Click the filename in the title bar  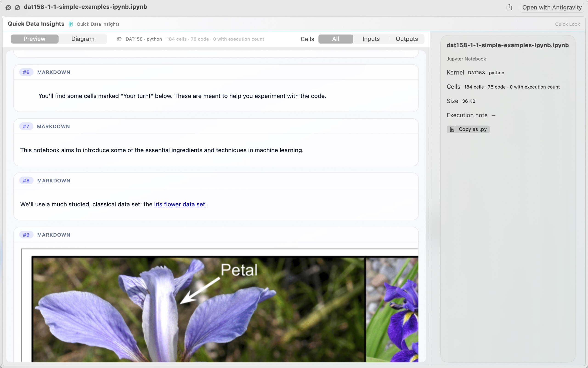(x=85, y=7)
